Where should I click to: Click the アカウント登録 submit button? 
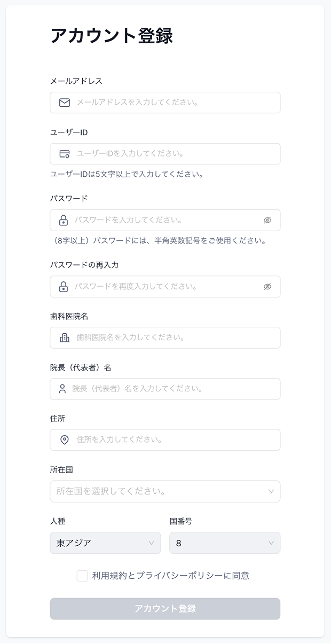(x=165, y=609)
